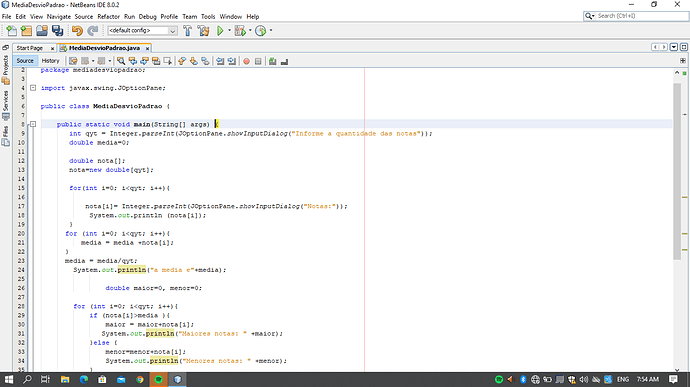Click the editor vertical scrollbar
Viewport: 690px width, 387px height.
[677, 220]
